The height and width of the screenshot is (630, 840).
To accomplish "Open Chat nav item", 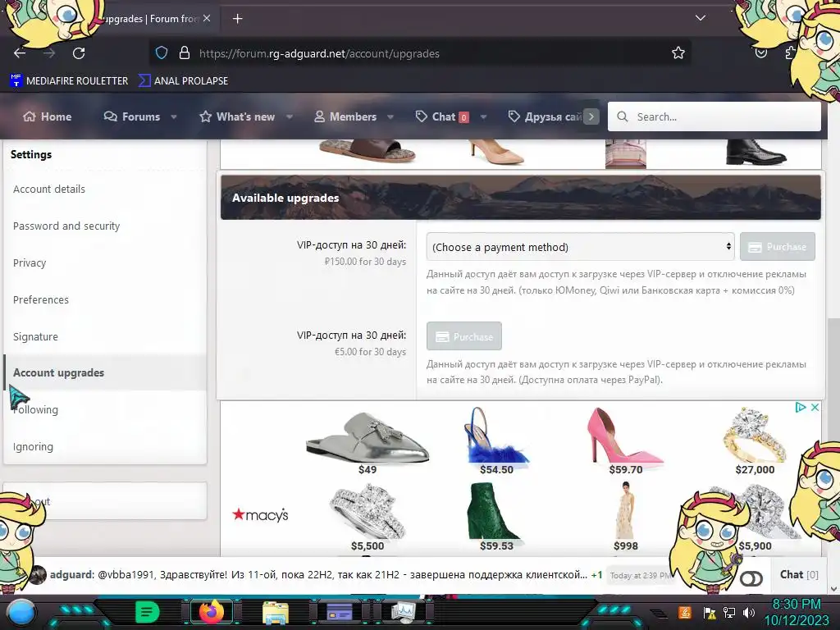I will tap(442, 116).
